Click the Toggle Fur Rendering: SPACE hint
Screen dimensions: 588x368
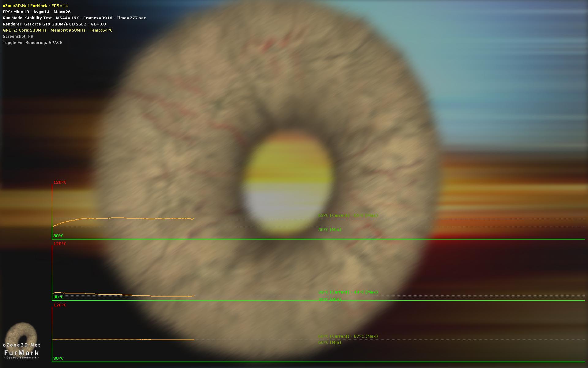pos(32,42)
